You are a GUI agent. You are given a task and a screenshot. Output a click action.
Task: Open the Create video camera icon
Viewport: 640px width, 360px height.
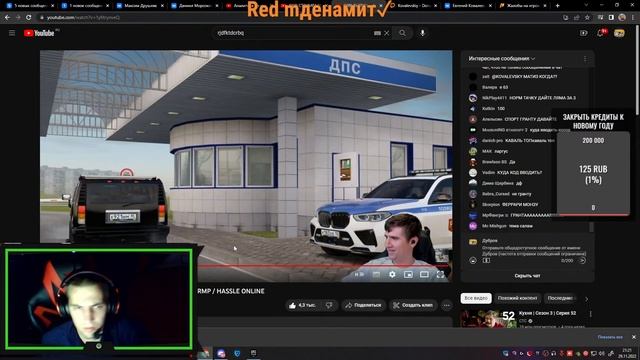[584, 33]
